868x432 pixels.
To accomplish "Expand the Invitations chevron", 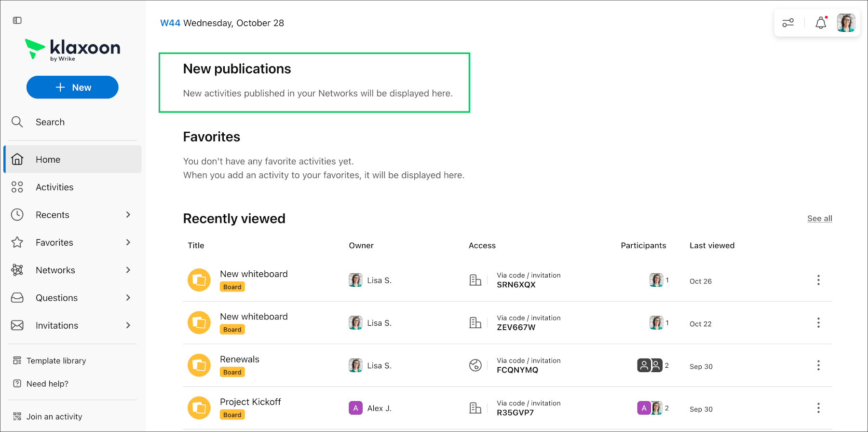I will pyautogui.click(x=128, y=325).
